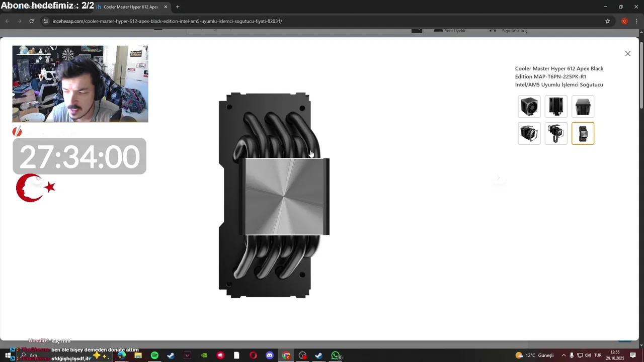This screenshot has height=362, width=644.
Task: Open the NVIDIA app from the taskbar
Action: (204, 355)
